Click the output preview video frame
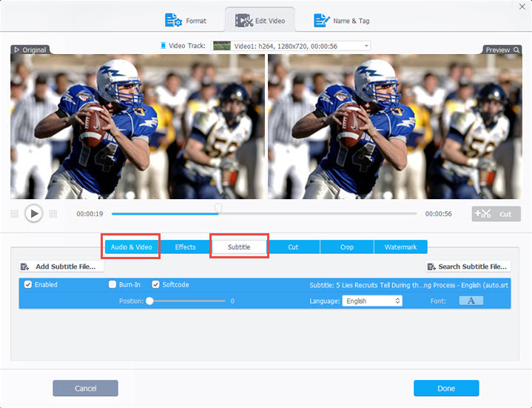Viewport: 532px width, 408px height. 395,127
